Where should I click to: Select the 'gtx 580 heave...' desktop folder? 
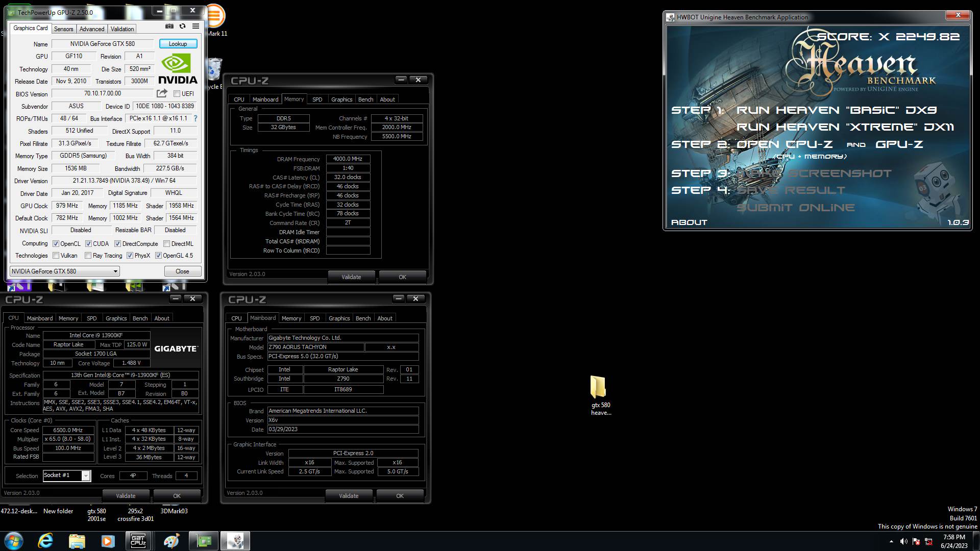(x=601, y=396)
